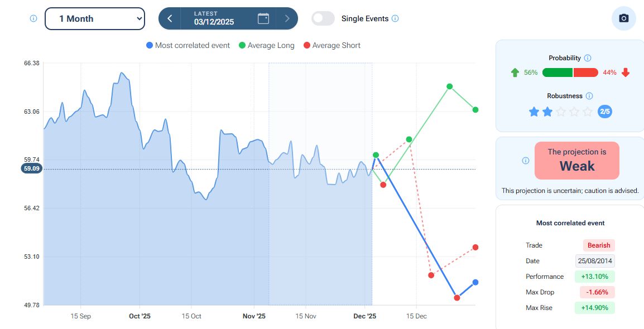The width and height of the screenshot is (644, 329).
Task: Click the camera screenshot icon
Action: pyautogui.click(x=624, y=18)
